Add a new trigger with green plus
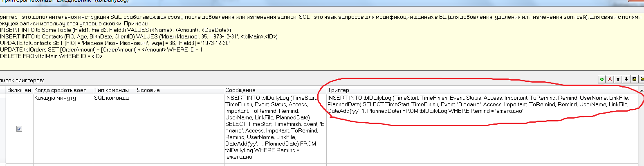The image size is (644, 166). (x=602, y=79)
